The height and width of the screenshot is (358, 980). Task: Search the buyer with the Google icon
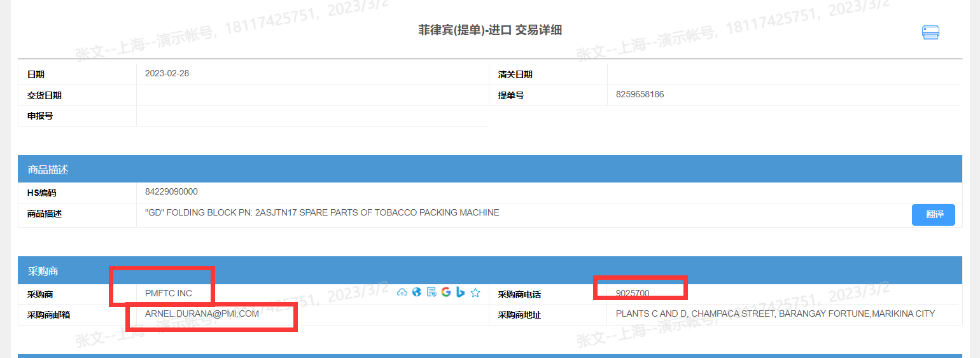pyautogui.click(x=446, y=293)
